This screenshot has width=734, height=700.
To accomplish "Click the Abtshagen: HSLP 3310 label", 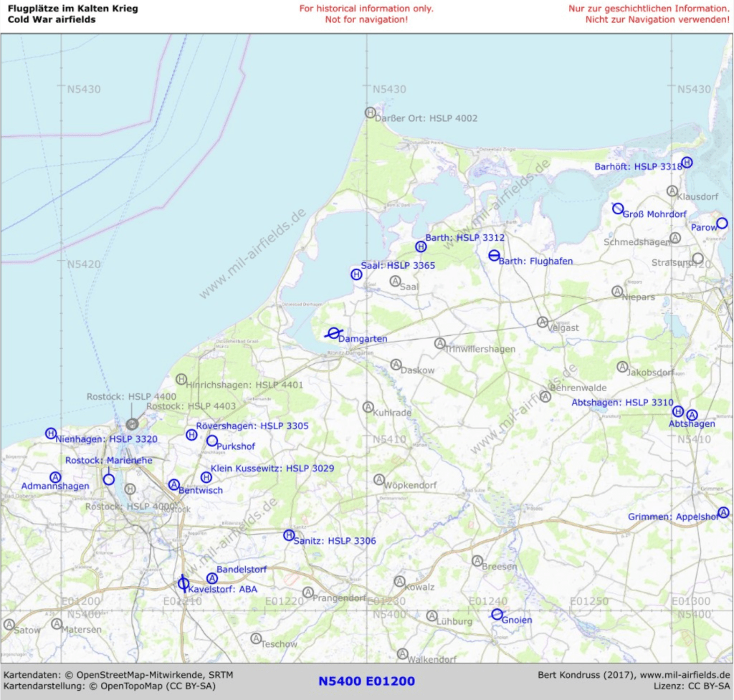I will (x=622, y=403).
